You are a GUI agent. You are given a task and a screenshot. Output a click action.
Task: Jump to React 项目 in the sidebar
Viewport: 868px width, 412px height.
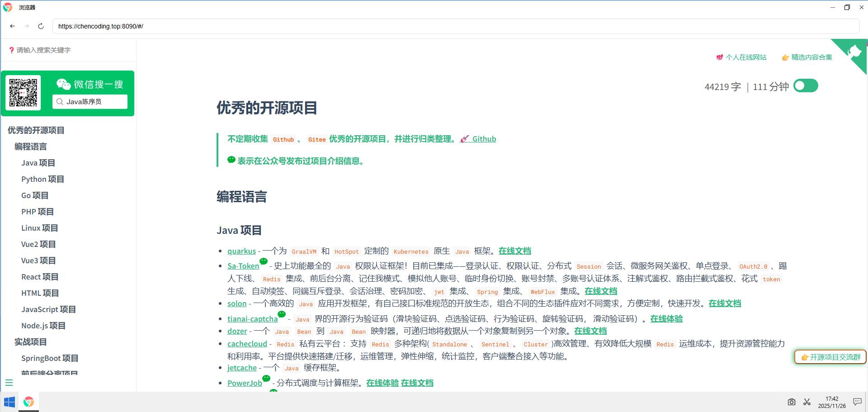(40, 277)
